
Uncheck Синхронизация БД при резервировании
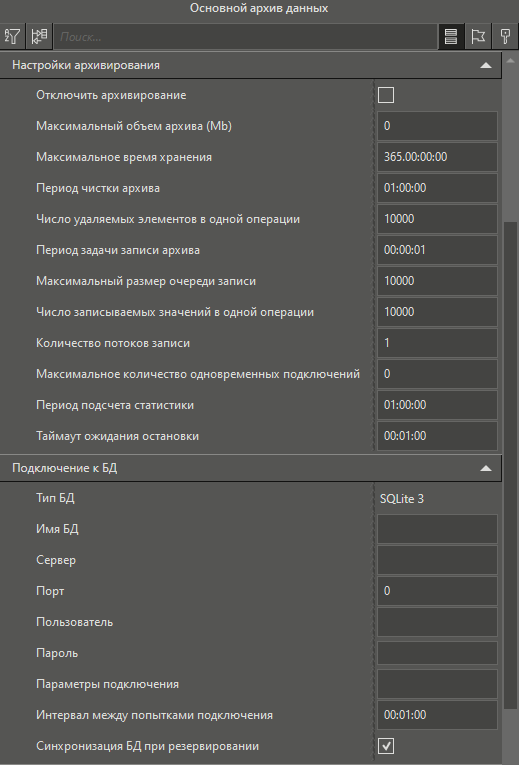click(x=386, y=746)
